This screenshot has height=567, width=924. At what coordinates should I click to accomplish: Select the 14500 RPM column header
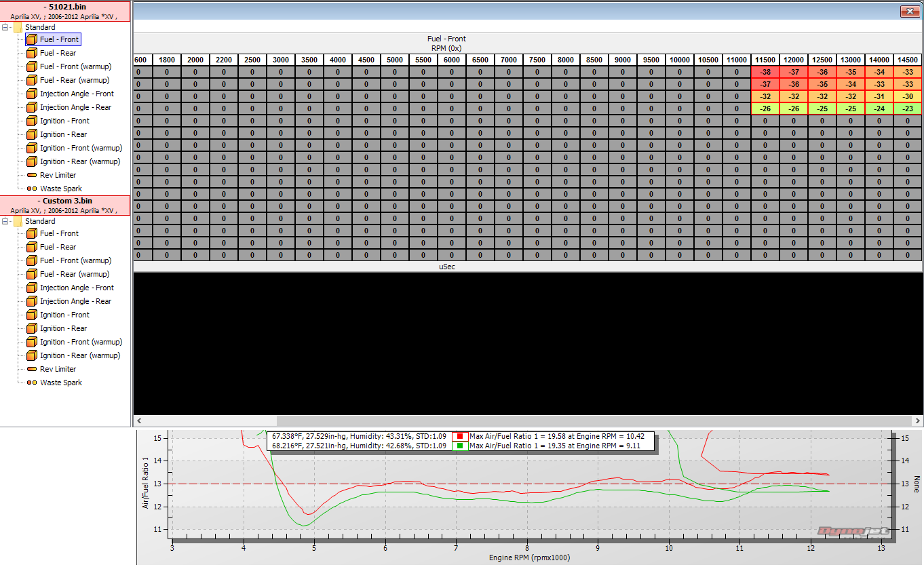(908, 60)
